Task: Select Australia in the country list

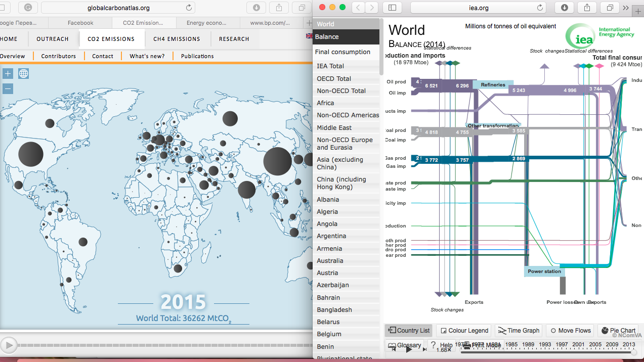Action: [346, 260]
